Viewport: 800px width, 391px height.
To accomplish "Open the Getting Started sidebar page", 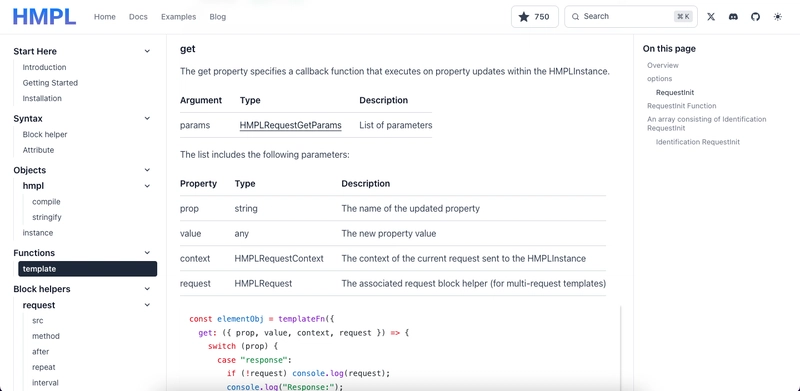I will (50, 83).
